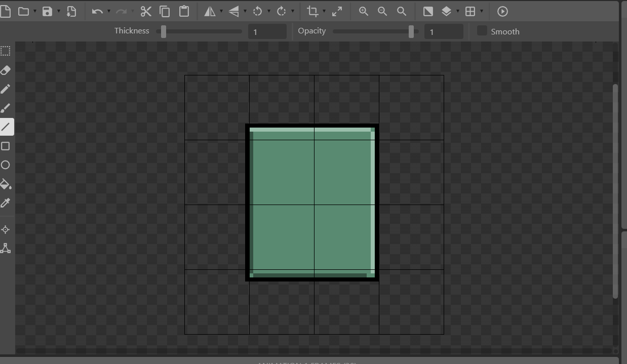
Task: Select the Eraser tool
Action: pos(6,70)
